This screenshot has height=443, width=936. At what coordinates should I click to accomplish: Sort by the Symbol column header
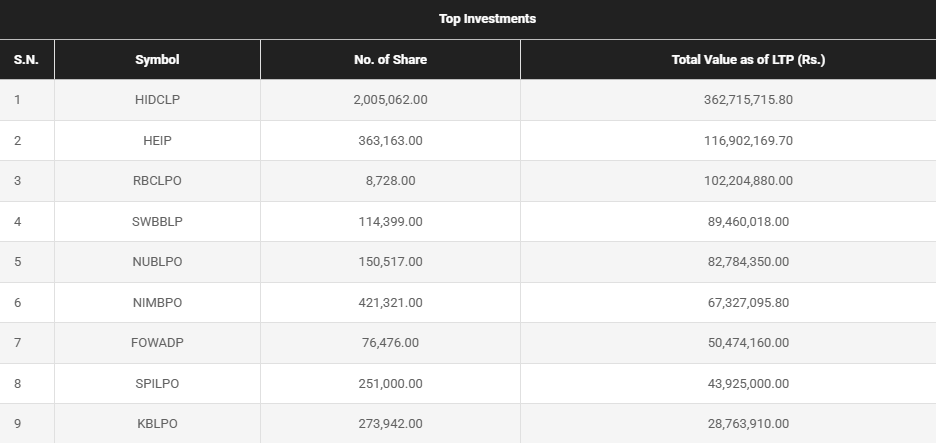click(157, 60)
